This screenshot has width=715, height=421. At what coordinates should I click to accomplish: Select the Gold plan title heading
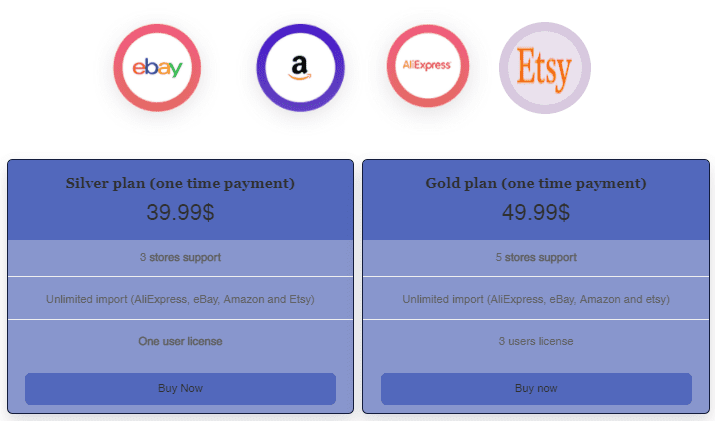coord(536,183)
